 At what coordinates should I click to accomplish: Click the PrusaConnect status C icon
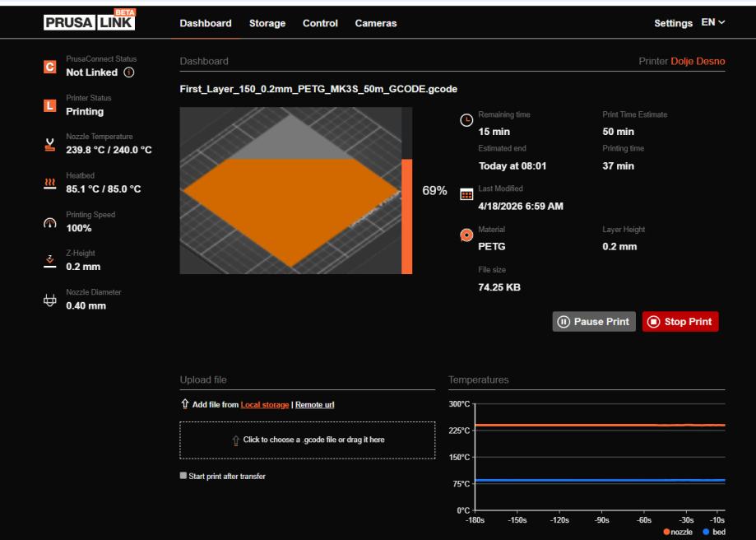pyautogui.click(x=49, y=67)
